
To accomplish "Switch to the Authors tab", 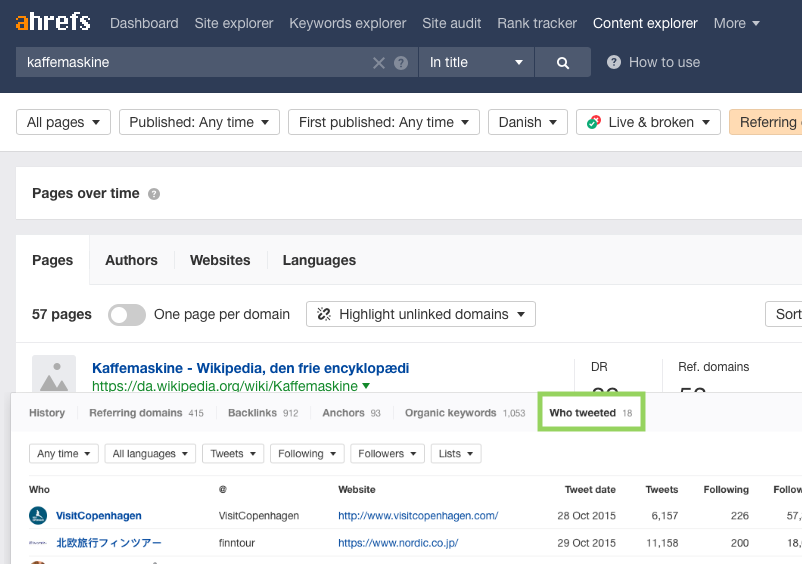I will point(131,260).
